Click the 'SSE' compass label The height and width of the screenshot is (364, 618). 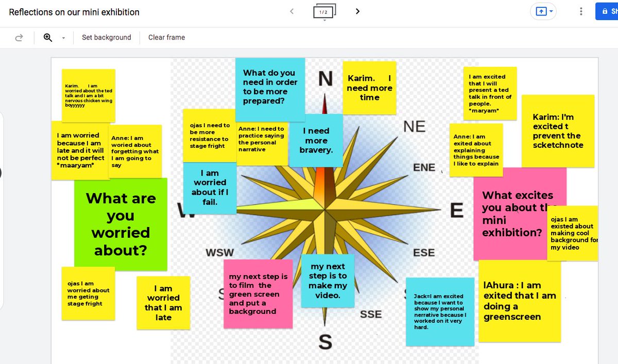(371, 314)
